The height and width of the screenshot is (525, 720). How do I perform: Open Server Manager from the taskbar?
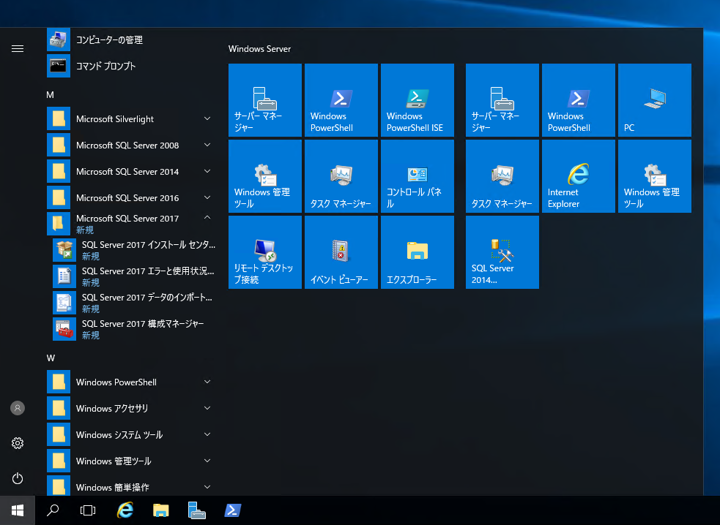pyautogui.click(x=197, y=510)
